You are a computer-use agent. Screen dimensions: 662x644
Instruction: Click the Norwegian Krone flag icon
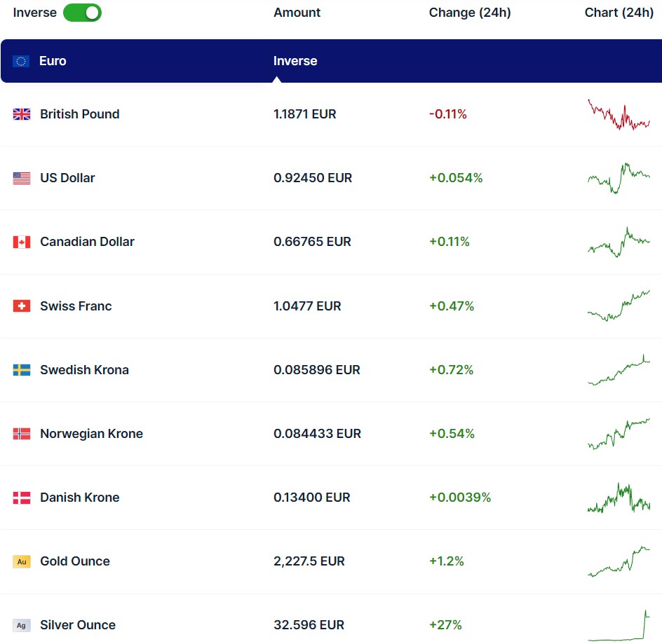[x=22, y=434]
